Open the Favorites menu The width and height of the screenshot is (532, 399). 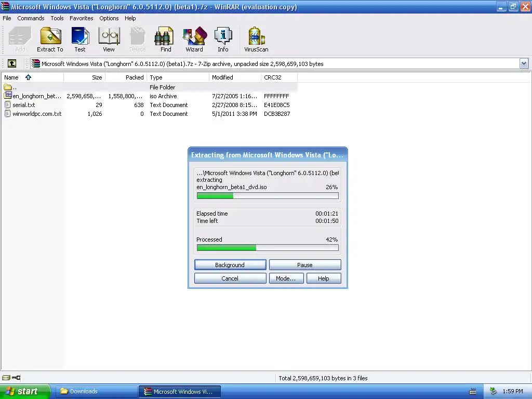[x=82, y=18]
